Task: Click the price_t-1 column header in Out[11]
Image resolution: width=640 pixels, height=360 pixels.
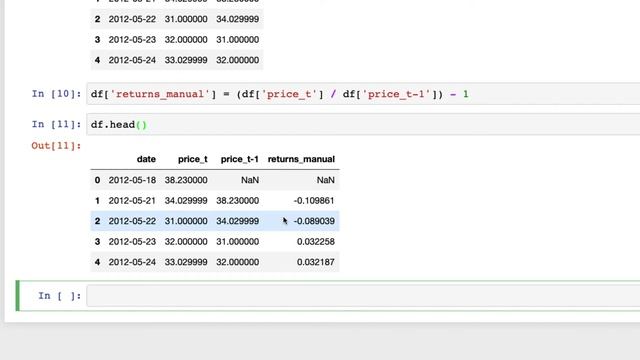Action: 240,159
